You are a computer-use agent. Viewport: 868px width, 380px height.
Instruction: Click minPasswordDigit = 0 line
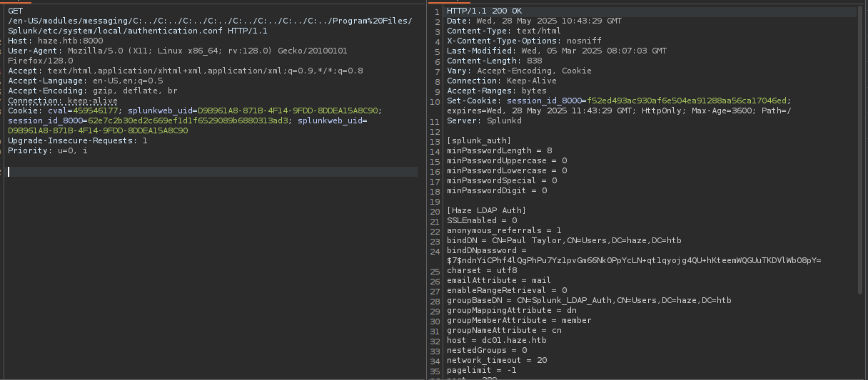point(497,191)
